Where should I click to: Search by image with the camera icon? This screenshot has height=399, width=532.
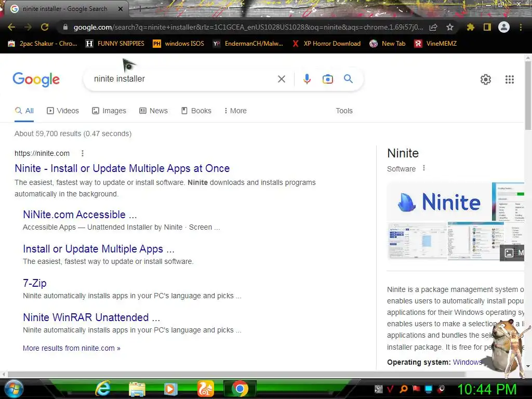point(328,79)
